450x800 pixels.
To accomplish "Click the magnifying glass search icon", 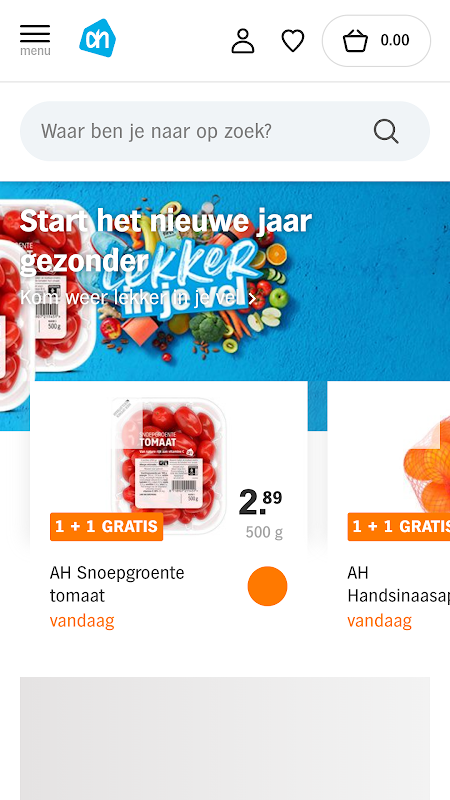I will [x=386, y=132].
